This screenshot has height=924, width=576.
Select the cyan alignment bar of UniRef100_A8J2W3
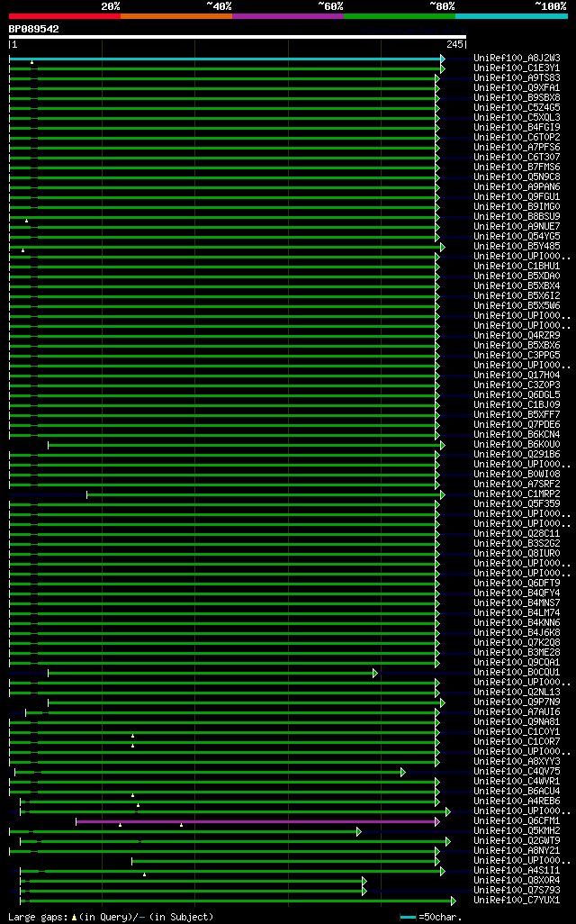click(x=226, y=59)
